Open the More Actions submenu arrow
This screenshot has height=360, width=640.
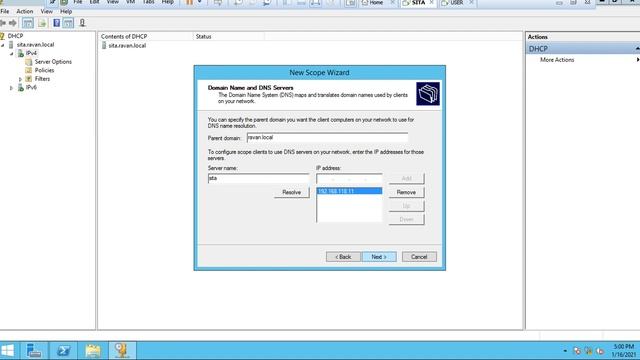click(x=638, y=60)
